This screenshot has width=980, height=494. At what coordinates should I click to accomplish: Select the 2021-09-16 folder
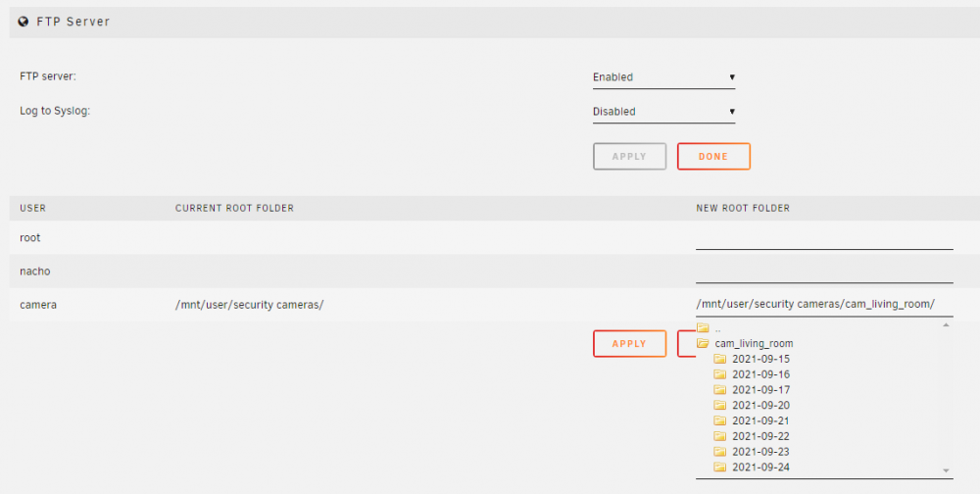point(760,374)
